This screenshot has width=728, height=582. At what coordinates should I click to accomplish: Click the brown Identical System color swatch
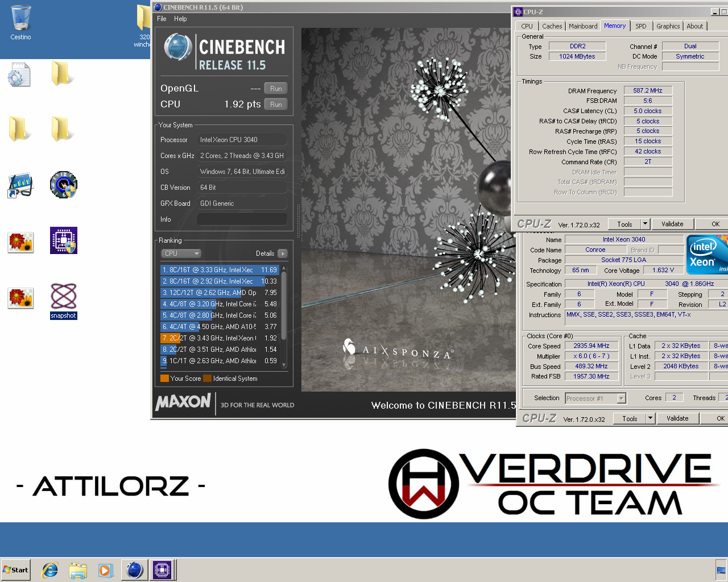coord(207,379)
